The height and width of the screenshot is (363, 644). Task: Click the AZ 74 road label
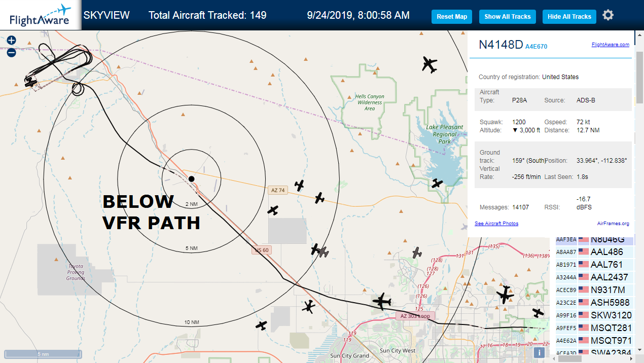(x=278, y=190)
